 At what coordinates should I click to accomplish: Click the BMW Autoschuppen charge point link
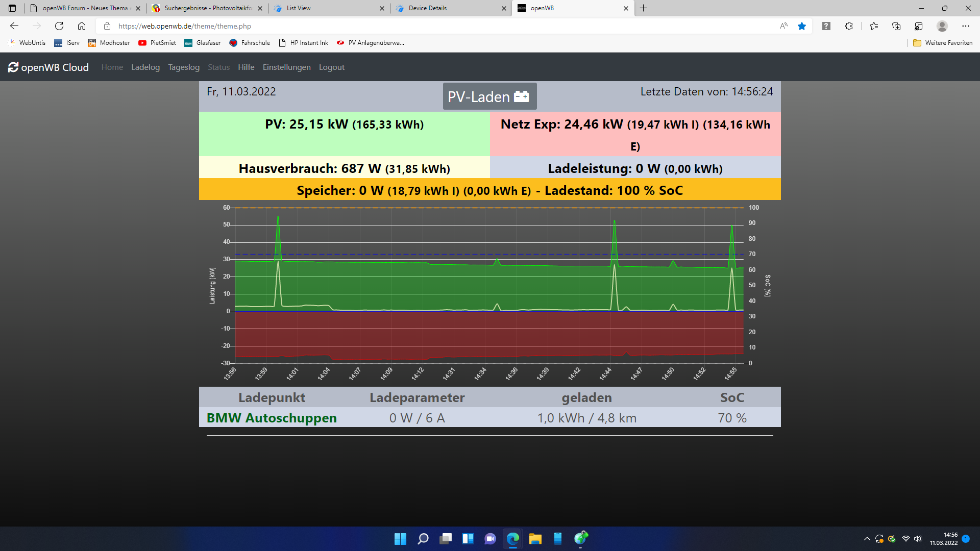272,418
